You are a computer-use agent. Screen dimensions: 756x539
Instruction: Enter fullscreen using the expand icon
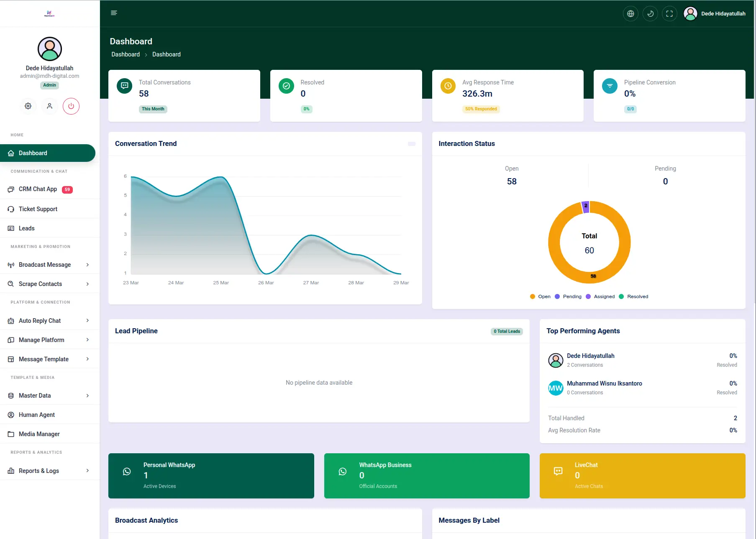[669, 13]
